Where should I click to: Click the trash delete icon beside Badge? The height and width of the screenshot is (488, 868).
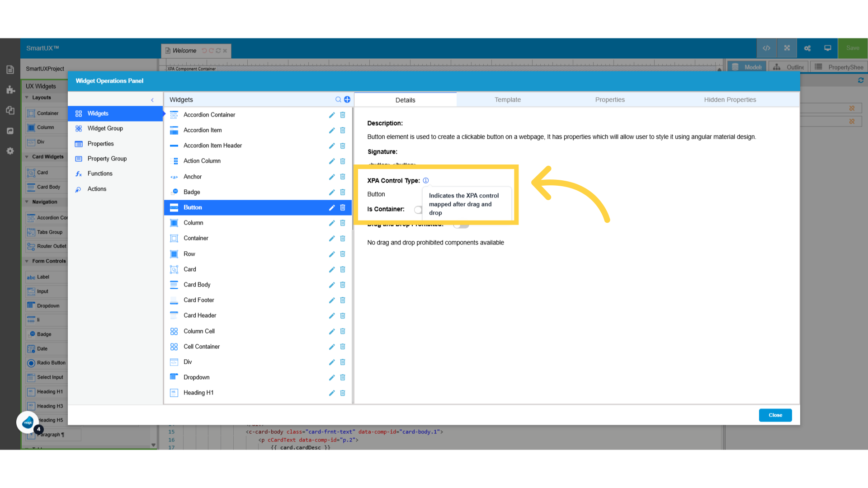343,192
